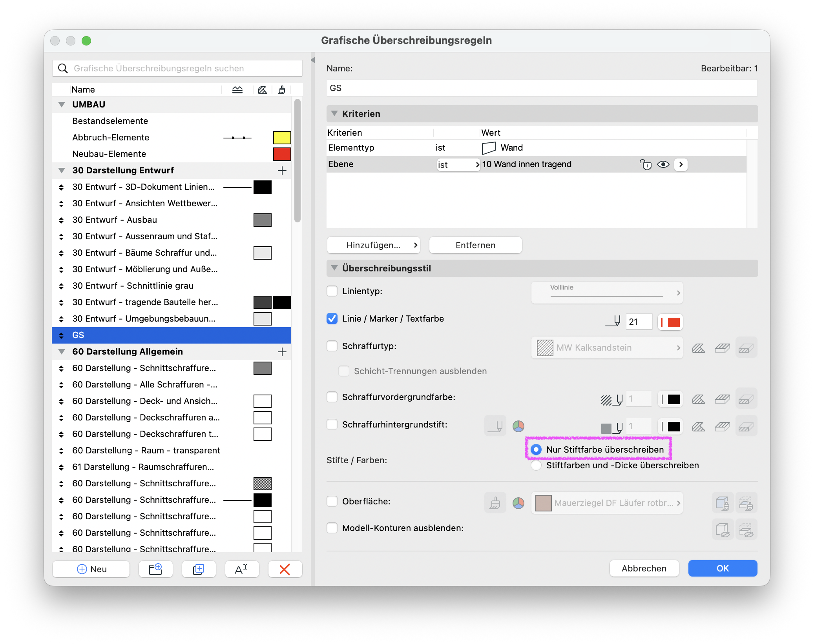Collapse the UMBAU group
Image resolution: width=814 pixels, height=644 pixels.
click(62, 105)
